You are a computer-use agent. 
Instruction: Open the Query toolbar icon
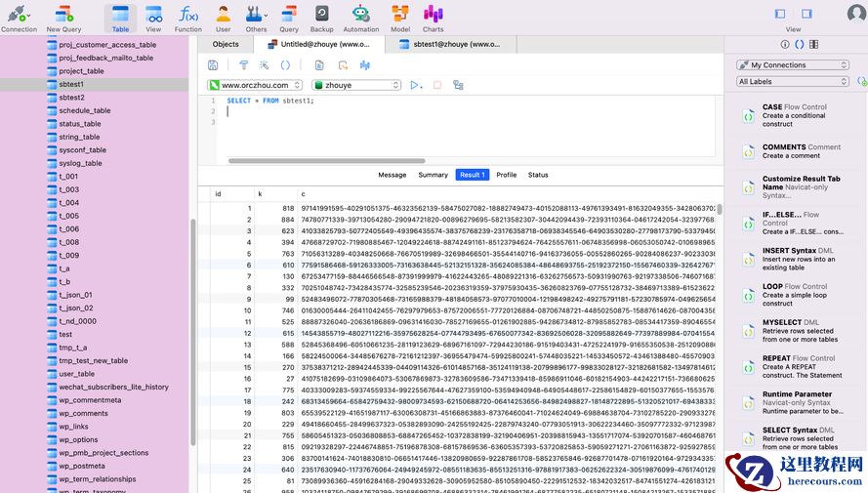[288, 19]
